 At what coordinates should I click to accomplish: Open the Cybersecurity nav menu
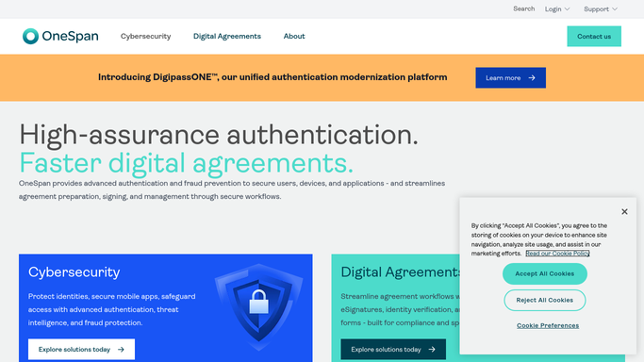click(x=146, y=36)
